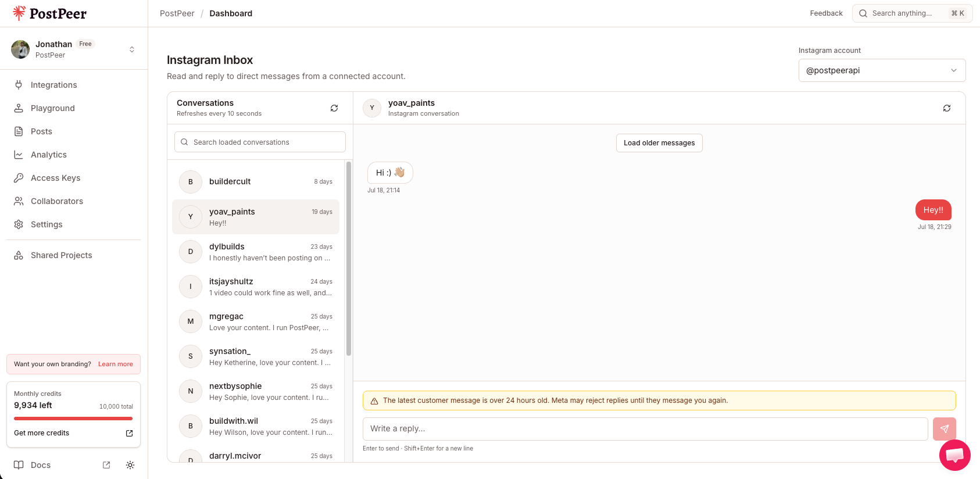
Task: Click the Shared Projects shapes icon
Action: [x=19, y=255]
